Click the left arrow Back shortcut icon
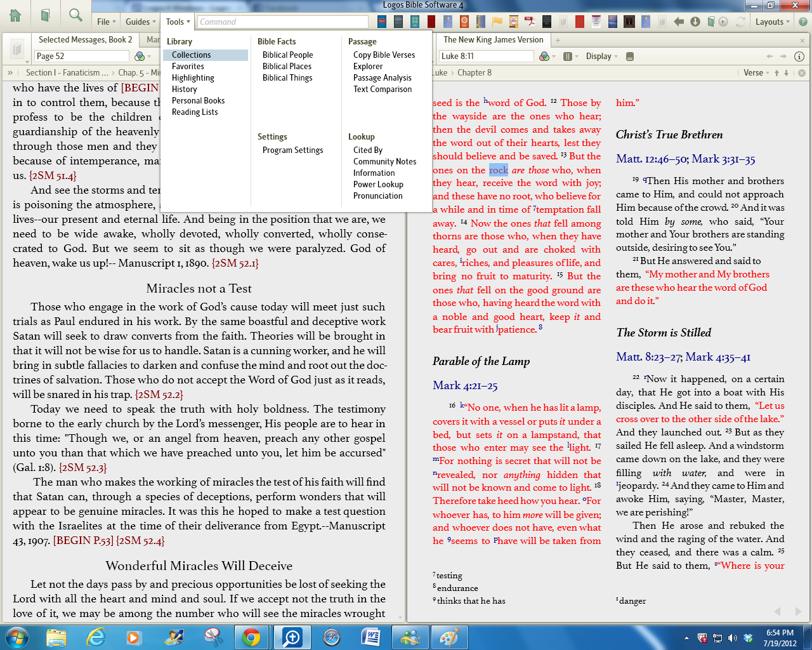The width and height of the screenshot is (812, 650). [x=679, y=22]
